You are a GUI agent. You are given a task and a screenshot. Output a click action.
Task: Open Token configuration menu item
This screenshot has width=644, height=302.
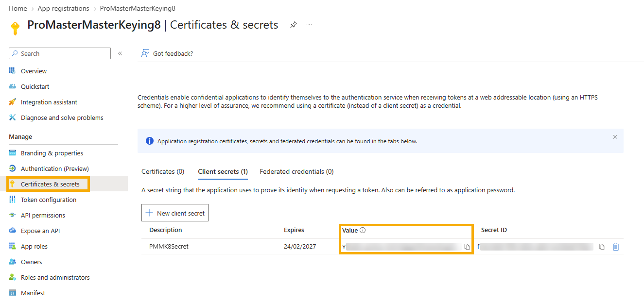pos(49,200)
